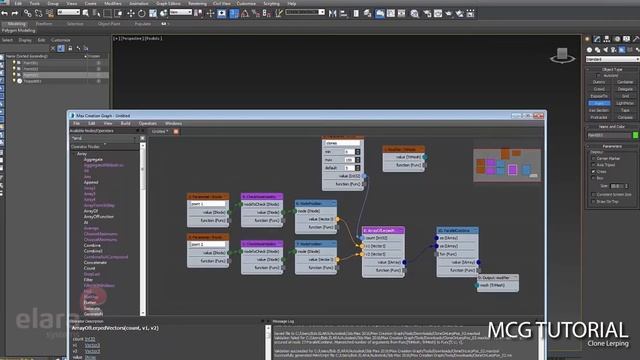This screenshot has width=640, height=360.
Task: Activate the Select Object tool
Action: [x=86, y=13]
